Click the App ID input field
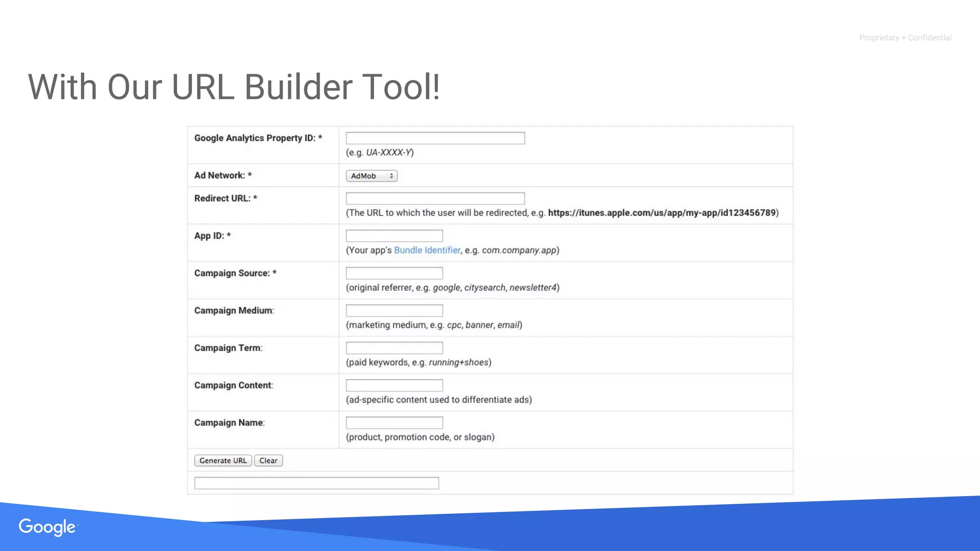The height and width of the screenshot is (551, 980). [x=394, y=236]
